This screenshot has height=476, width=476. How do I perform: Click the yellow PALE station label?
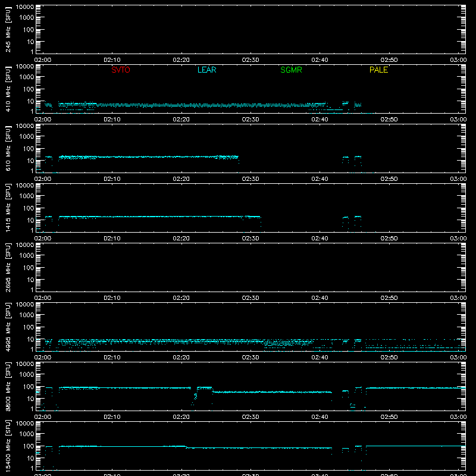378,70
